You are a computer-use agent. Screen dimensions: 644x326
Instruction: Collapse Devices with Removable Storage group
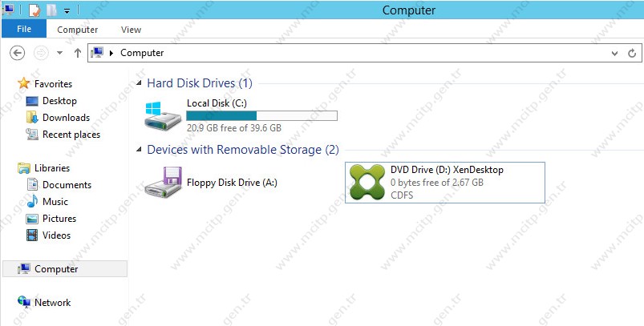tap(139, 150)
